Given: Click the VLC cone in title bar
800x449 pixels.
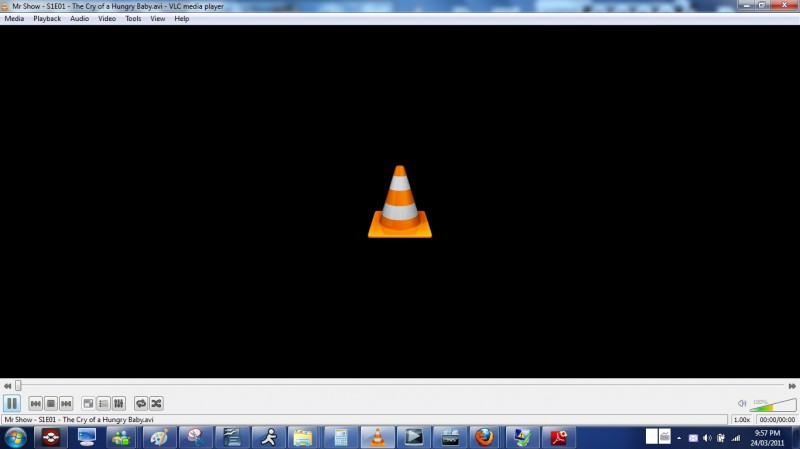Looking at the screenshot, I should [5, 6].
